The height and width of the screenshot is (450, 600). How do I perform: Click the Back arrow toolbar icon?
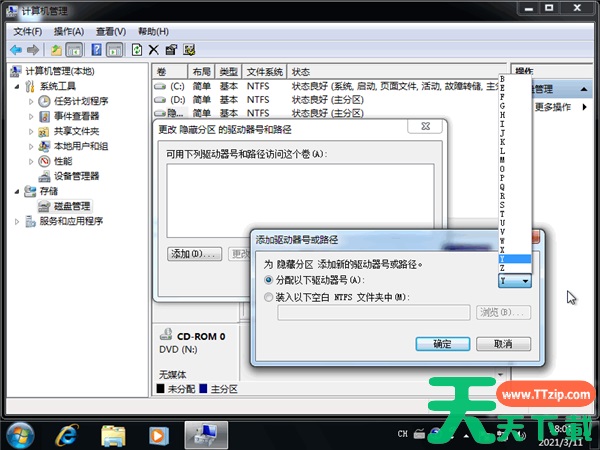click(16, 49)
